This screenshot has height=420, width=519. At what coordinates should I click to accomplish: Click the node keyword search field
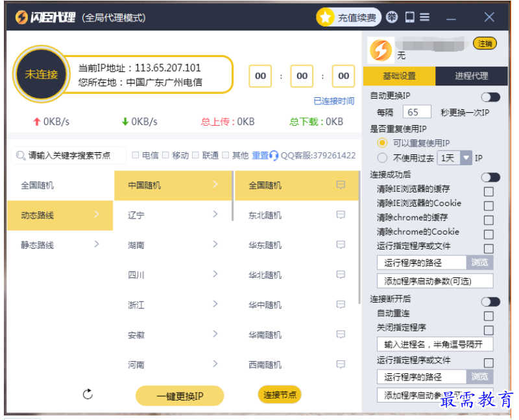69,156
